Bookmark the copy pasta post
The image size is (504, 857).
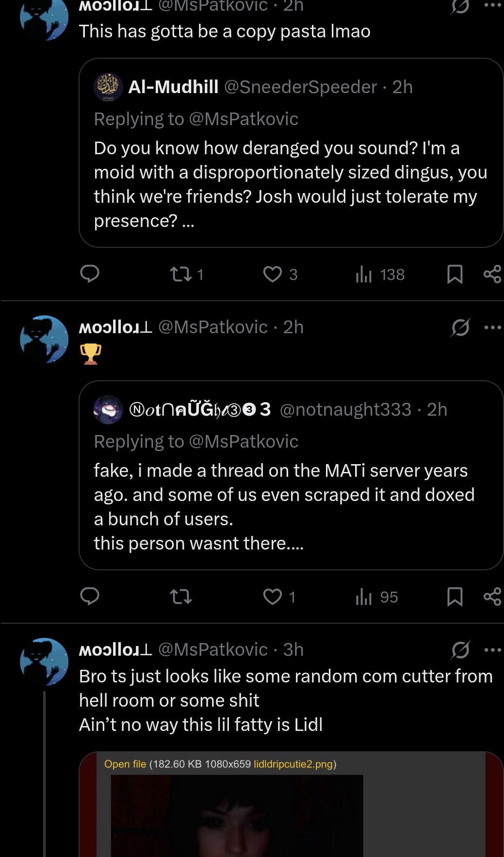[455, 275]
